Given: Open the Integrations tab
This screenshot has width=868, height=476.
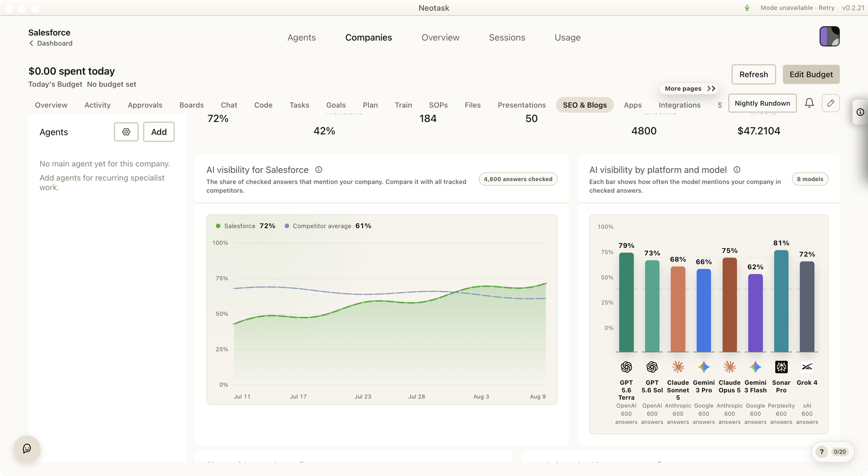Looking at the screenshot, I should [x=680, y=105].
